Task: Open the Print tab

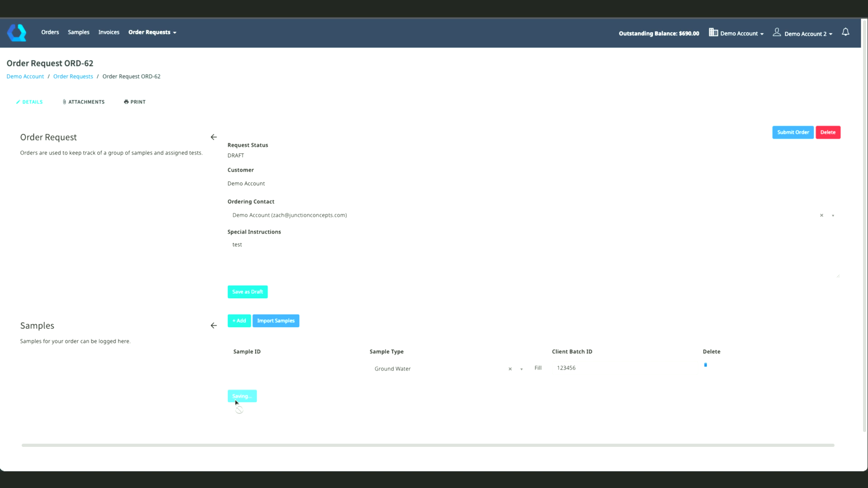Action: pyautogui.click(x=135, y=102)
